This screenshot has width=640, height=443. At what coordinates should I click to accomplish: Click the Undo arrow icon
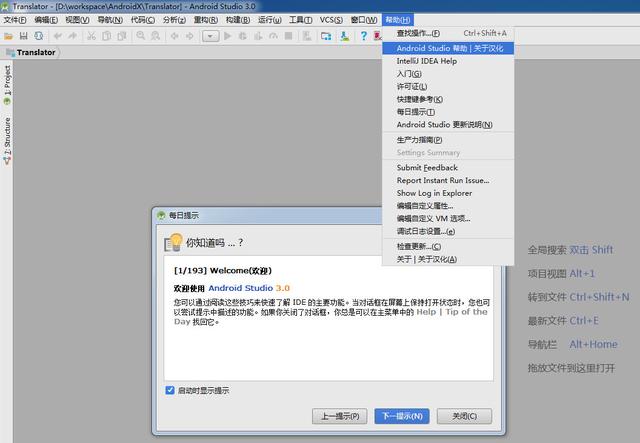58,36
